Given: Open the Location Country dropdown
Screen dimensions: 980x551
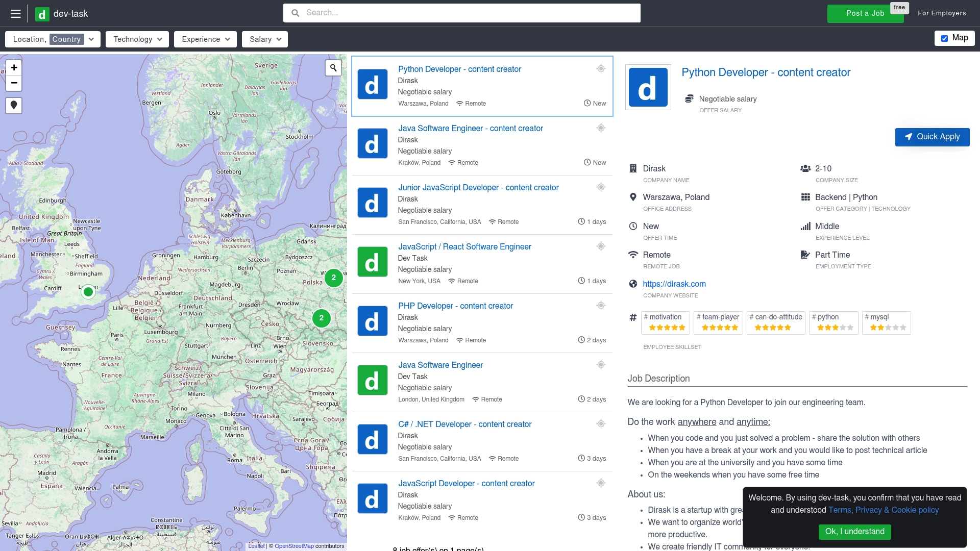Looking at the screenshot, I should click(x=91, y=39).
